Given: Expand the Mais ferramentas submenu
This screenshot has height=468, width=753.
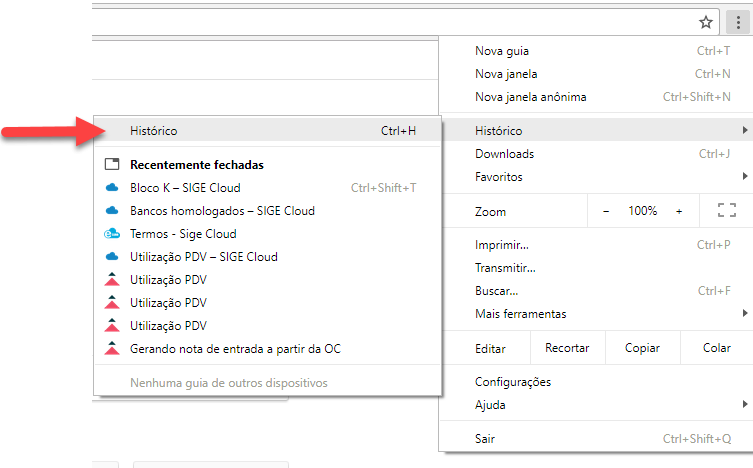Looking at the screenshot, I should [x=596, y=313].
